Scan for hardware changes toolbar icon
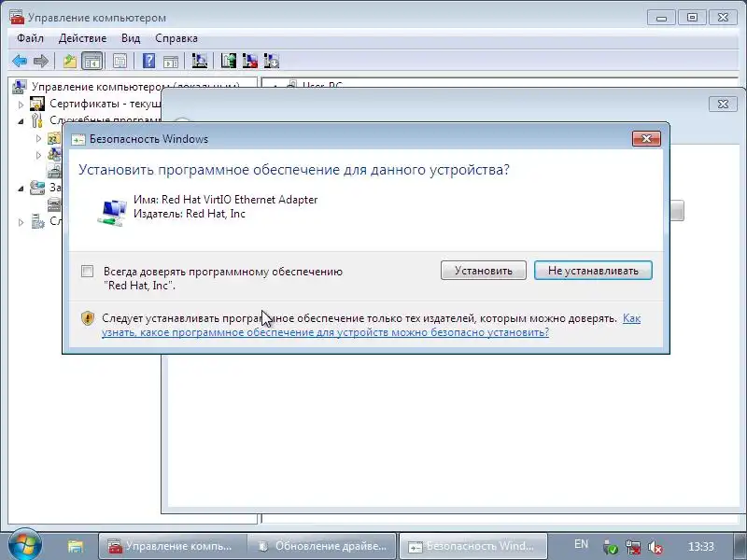The image size is (747, 560). (x=199, y=61)
